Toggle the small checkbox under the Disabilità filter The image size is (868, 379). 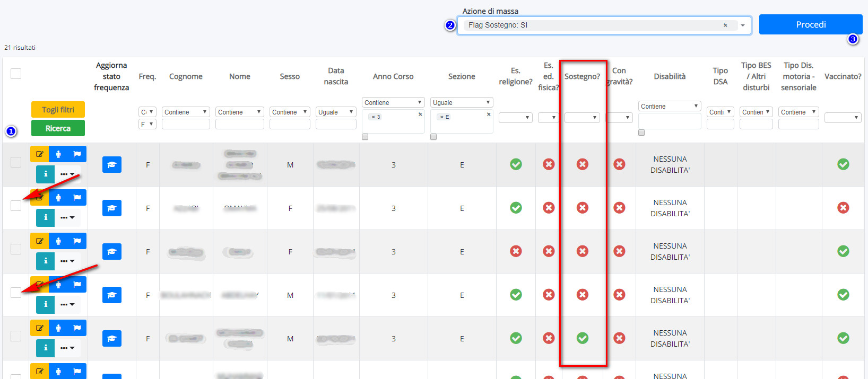coord(641,133)
